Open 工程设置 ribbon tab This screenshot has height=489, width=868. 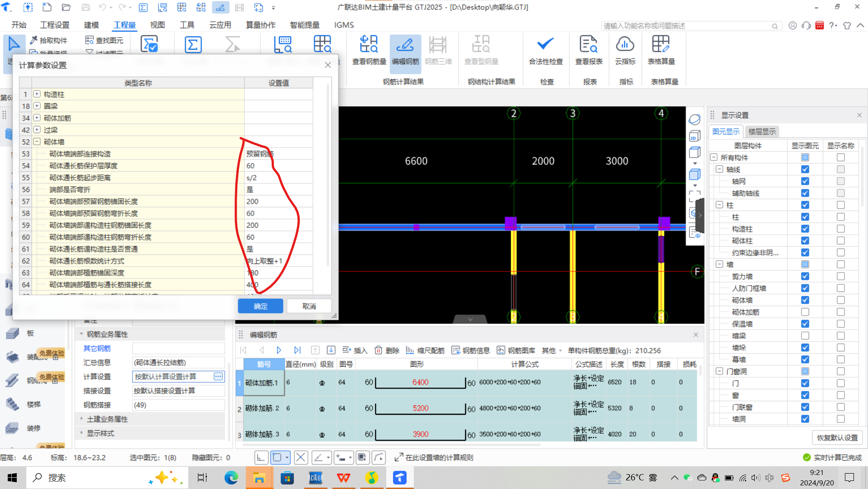click(54, 25)
